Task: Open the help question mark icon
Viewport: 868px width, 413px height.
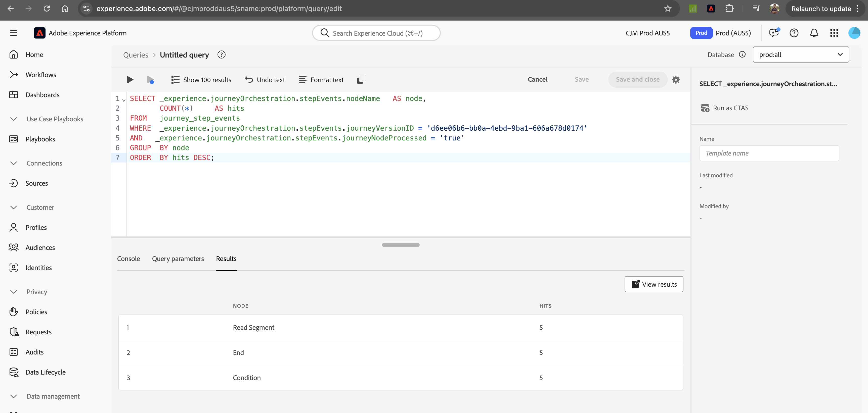Action: 794,33
